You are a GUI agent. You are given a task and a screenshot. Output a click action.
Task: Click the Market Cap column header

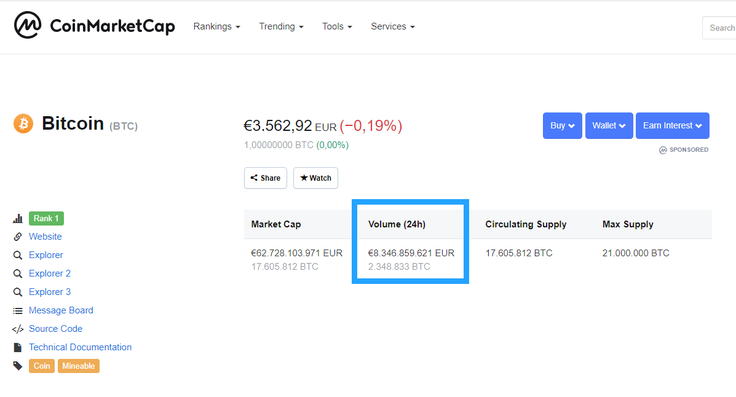point(276,224)
